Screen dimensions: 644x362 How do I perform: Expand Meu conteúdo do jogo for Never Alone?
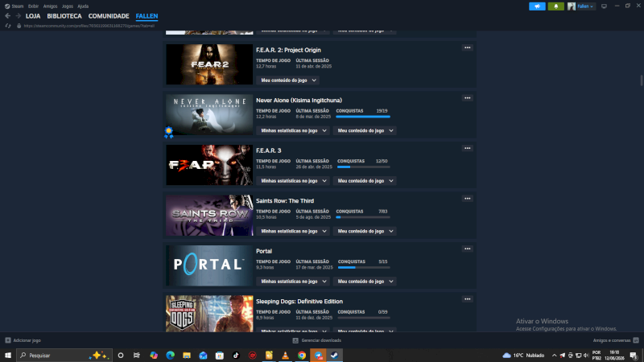pyautogui.click(x=365, y=130)
